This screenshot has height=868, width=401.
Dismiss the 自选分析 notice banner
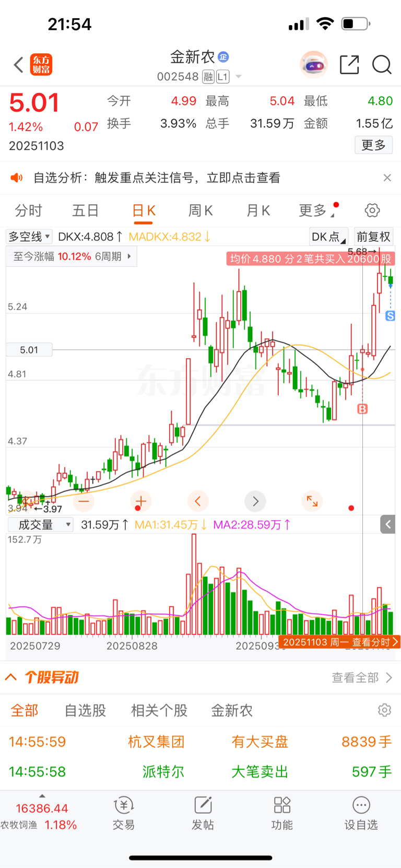pyautogui.click(x=387, y=178)
